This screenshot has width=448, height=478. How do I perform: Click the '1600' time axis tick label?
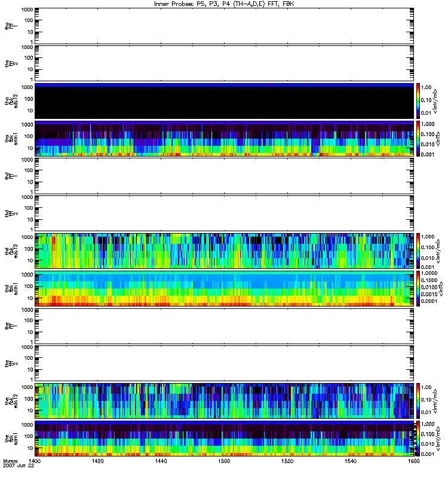(x=413, y=461)
